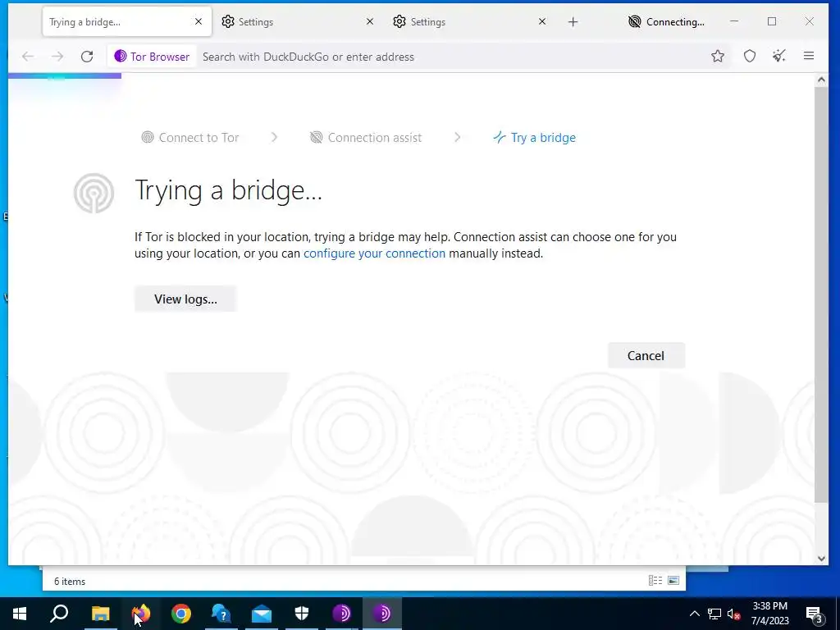Open the Mail app from taskbar

point(262,614)
